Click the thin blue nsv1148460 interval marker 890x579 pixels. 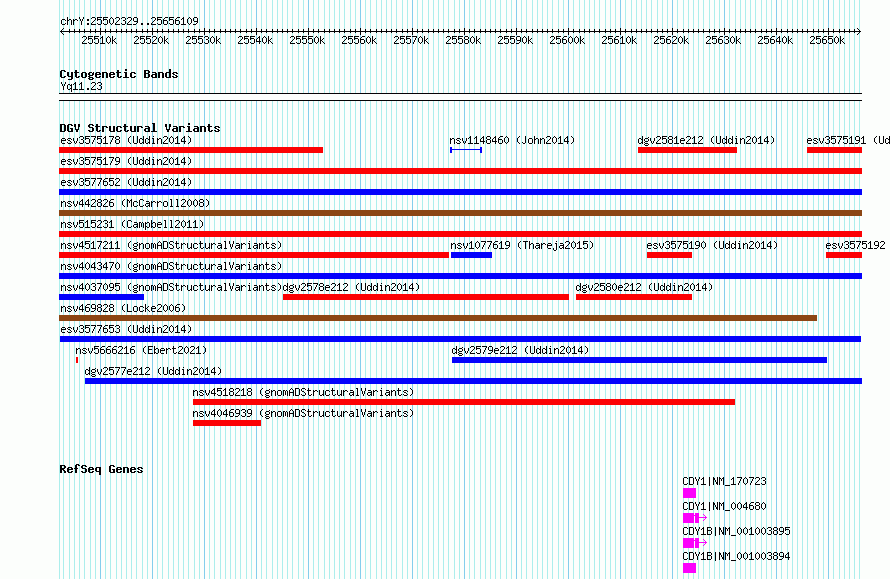466,150
